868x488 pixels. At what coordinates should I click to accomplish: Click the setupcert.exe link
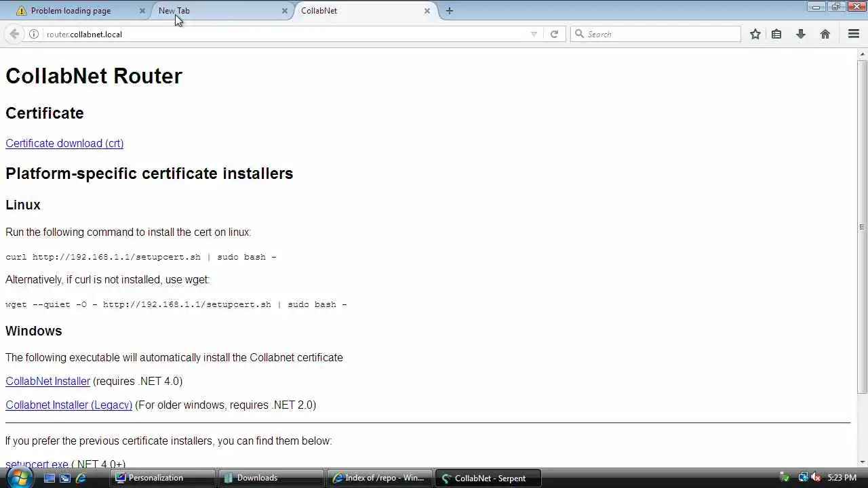tap(37, 464)
